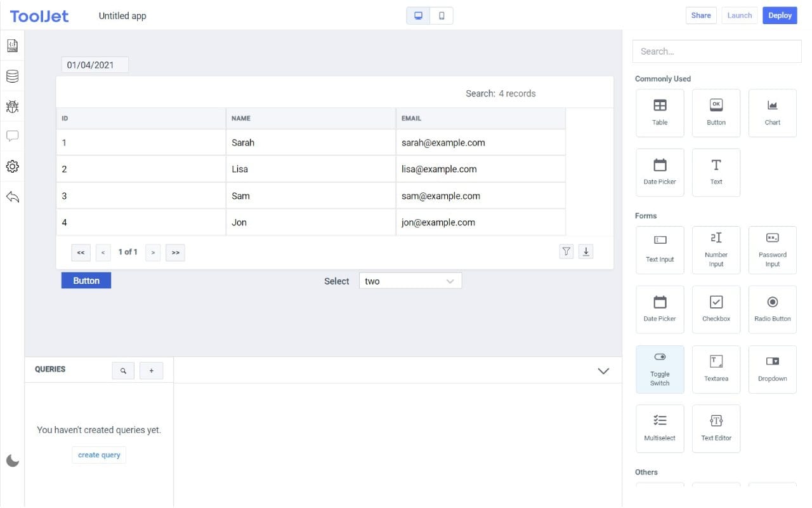812x508 pixels.
Task: Search queries using the magnifier icon
Action: (123, 370)
